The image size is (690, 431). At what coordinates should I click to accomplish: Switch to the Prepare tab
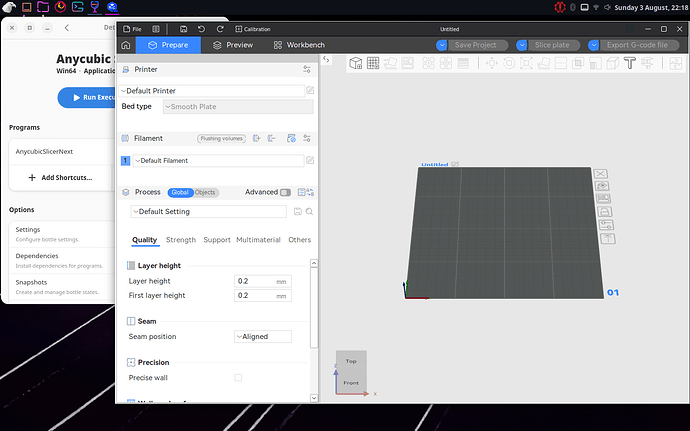(168, 45)
